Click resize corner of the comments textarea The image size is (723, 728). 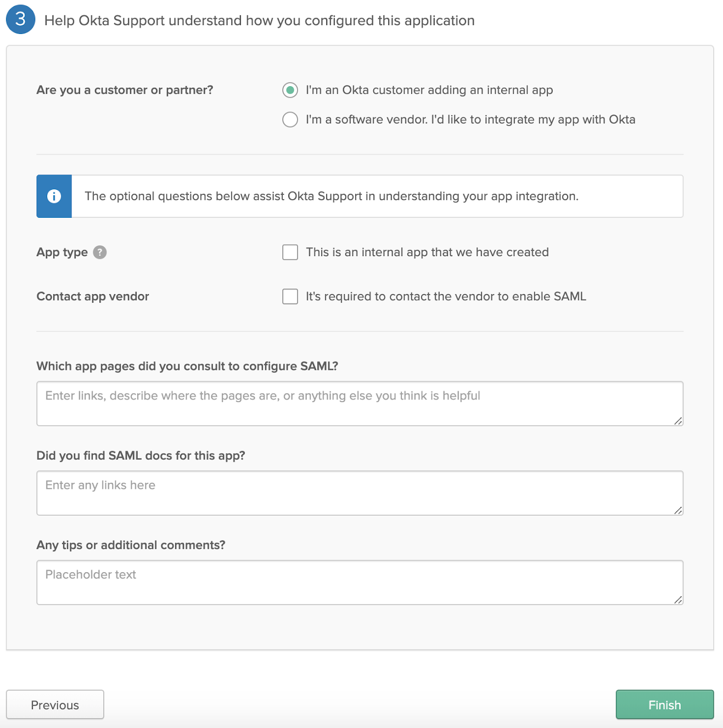point(679,600)
